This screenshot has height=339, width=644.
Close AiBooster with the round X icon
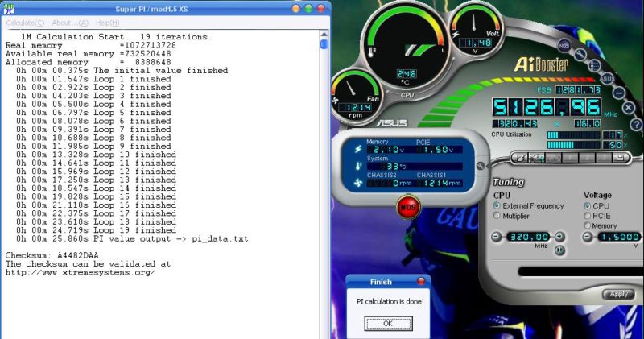pyautogui.click(x=629, y=108)
